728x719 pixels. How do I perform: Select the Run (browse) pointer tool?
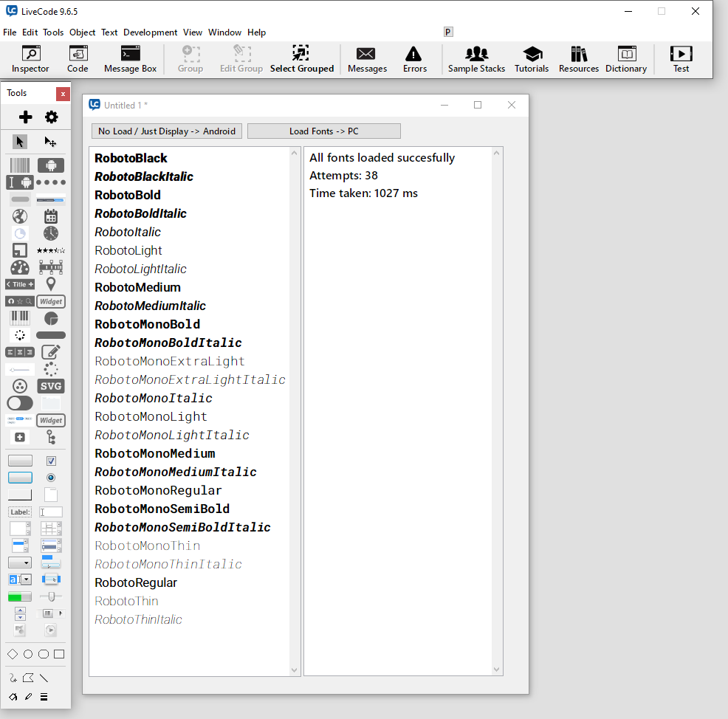pos(19,142)
